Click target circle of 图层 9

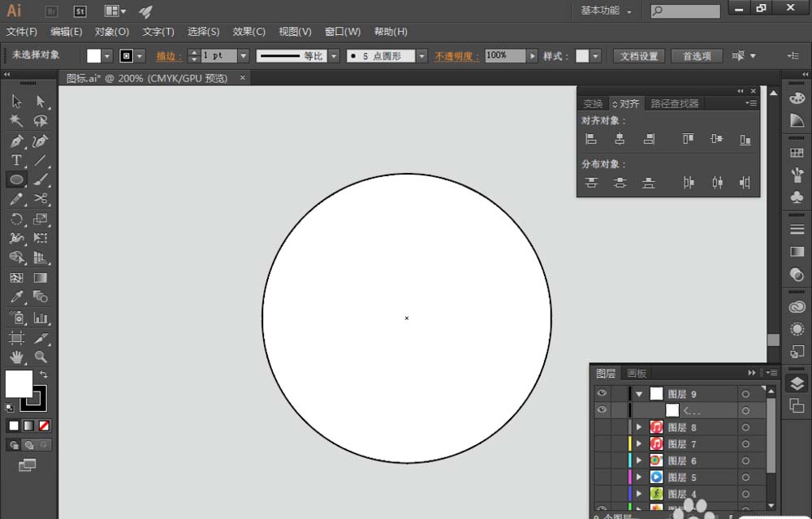pyautogui.click(x=745, y=394)
